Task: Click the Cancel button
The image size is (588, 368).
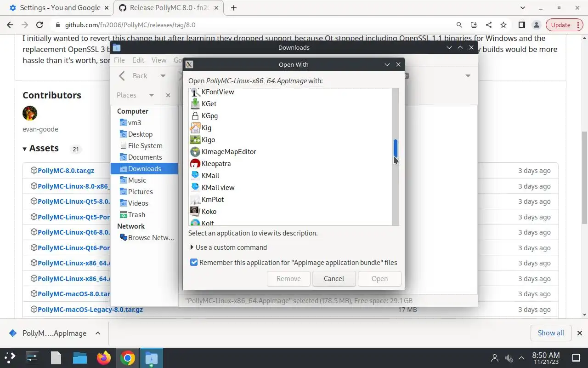Action: pos(334,279)
